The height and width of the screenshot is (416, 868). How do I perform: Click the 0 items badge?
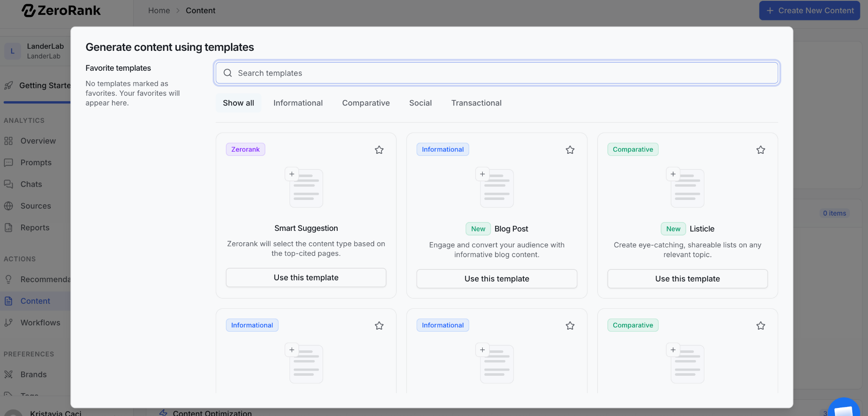point(835,213)
